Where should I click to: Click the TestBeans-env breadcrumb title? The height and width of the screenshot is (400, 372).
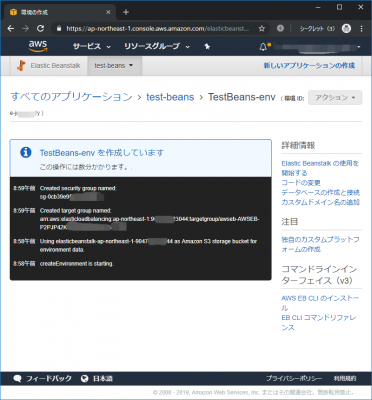point(242,97)
